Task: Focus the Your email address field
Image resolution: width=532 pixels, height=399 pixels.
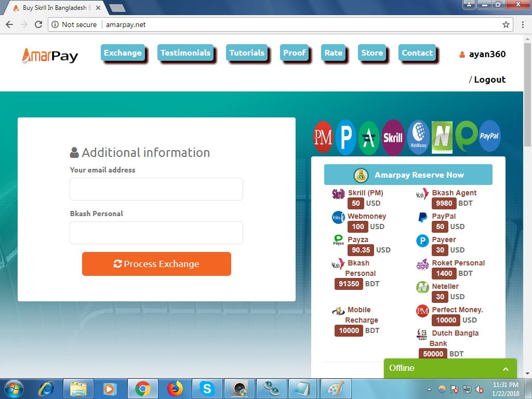Action: (156, 189)
